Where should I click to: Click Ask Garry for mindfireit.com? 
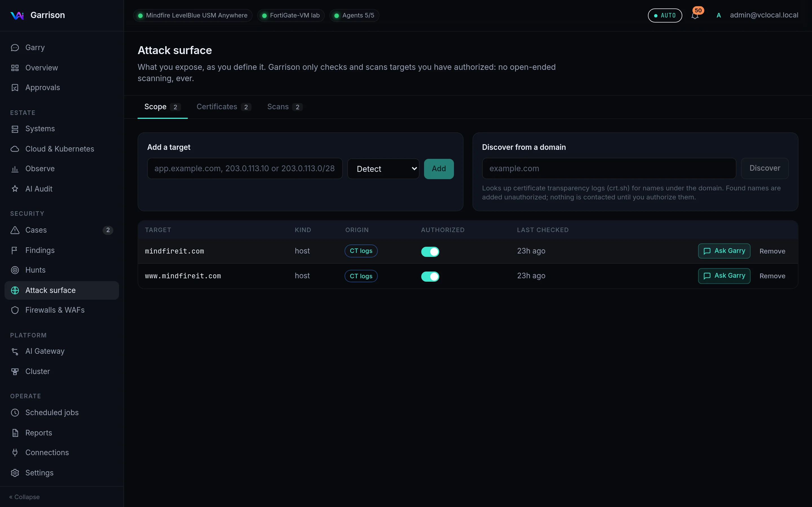tap(724, 251)
